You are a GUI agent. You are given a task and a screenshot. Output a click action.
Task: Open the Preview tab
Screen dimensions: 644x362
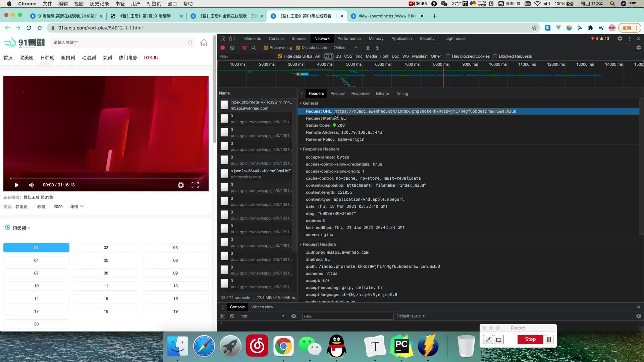[337, 94]
